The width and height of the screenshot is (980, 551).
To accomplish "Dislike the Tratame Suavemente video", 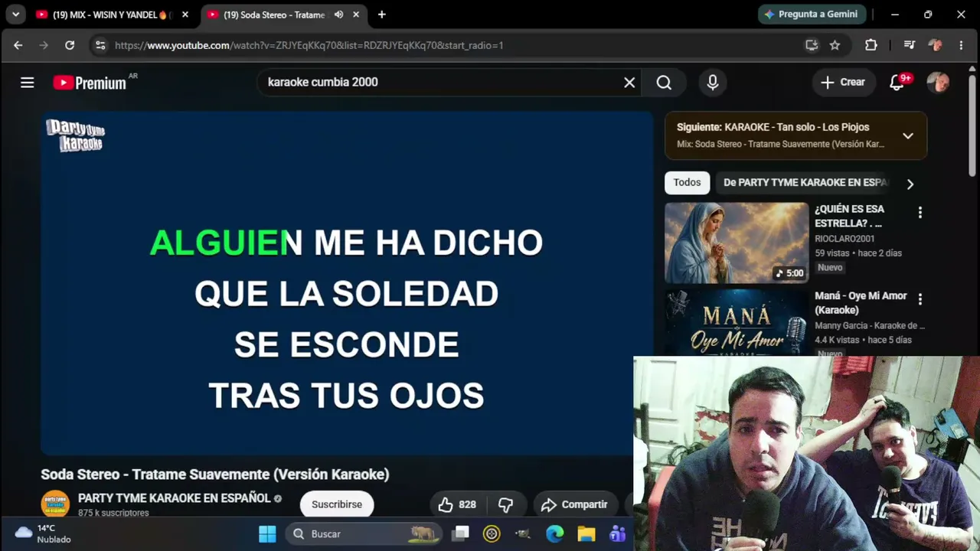I will [x=505, y=504].
